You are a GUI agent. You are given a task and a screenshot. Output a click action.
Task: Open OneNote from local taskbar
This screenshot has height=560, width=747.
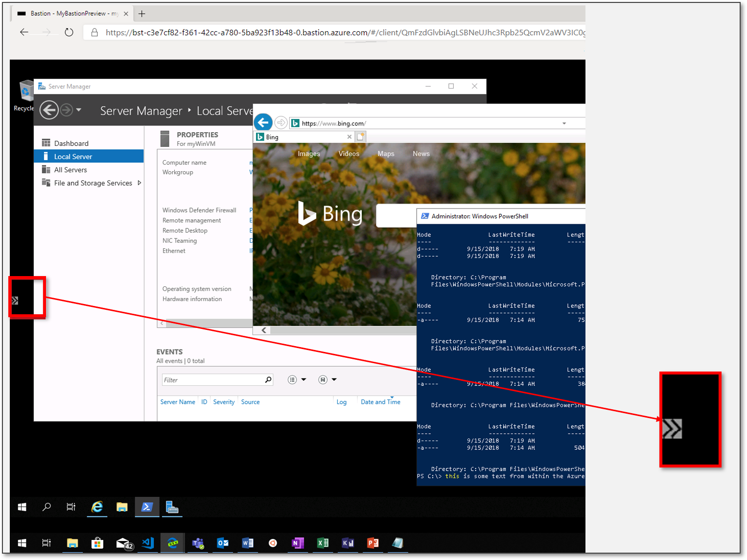[x=297, y=543]
